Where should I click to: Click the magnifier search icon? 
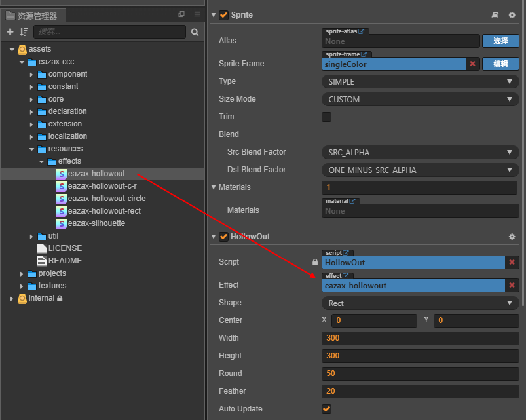coord(195,32)
